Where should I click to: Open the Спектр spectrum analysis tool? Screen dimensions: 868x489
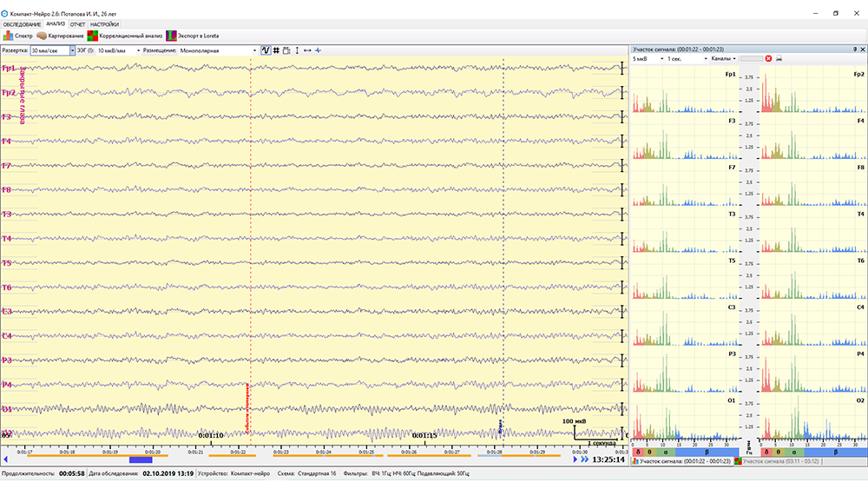[18, 36]
